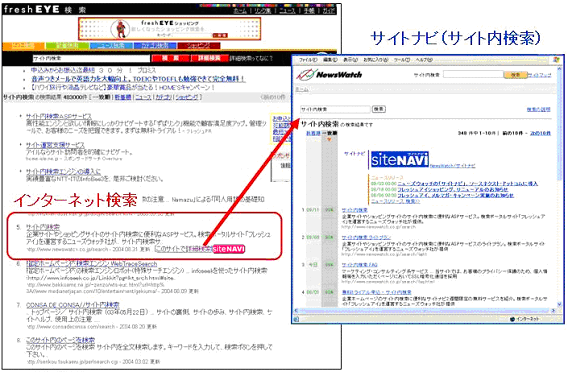Click the orange sort arrow under 一致順
Image resolution: width=567 pixels, height=372 pixels.
click(329, 140)
